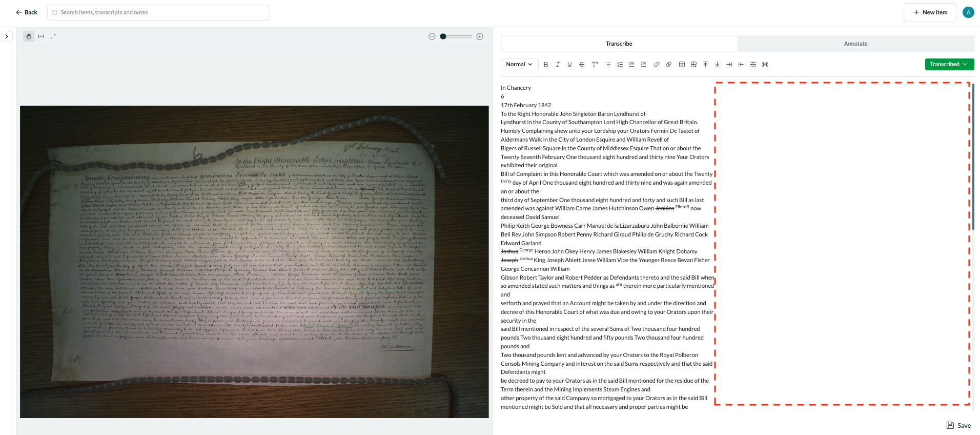Click the search items input field
This screenshot has height=435, width=980.
pyautogui.click(x=158, y=12)
